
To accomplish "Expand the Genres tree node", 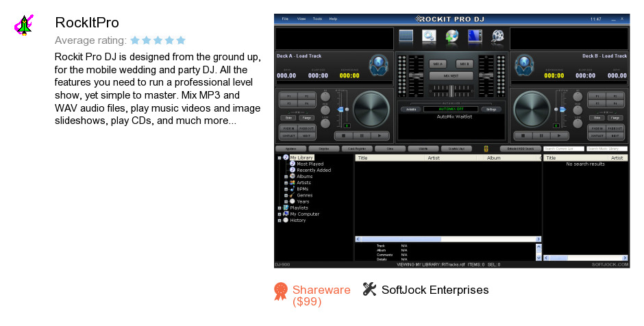I will point(286,195).
